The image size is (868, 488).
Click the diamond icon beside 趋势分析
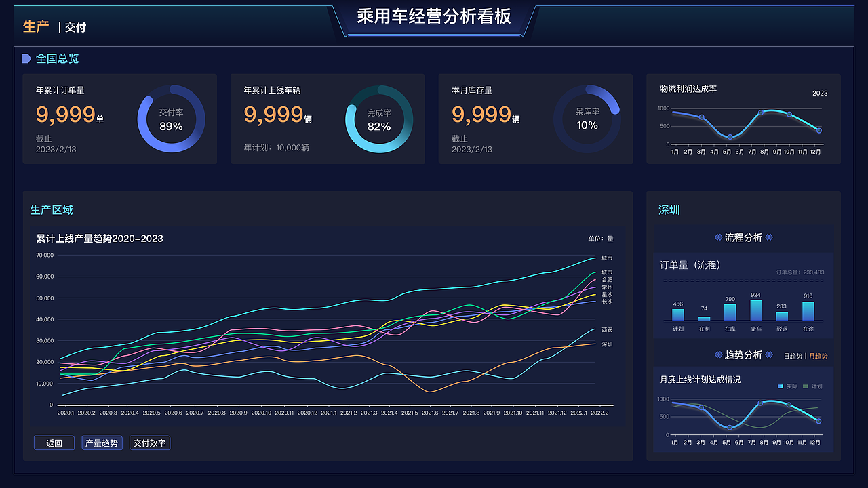point(718,354)
